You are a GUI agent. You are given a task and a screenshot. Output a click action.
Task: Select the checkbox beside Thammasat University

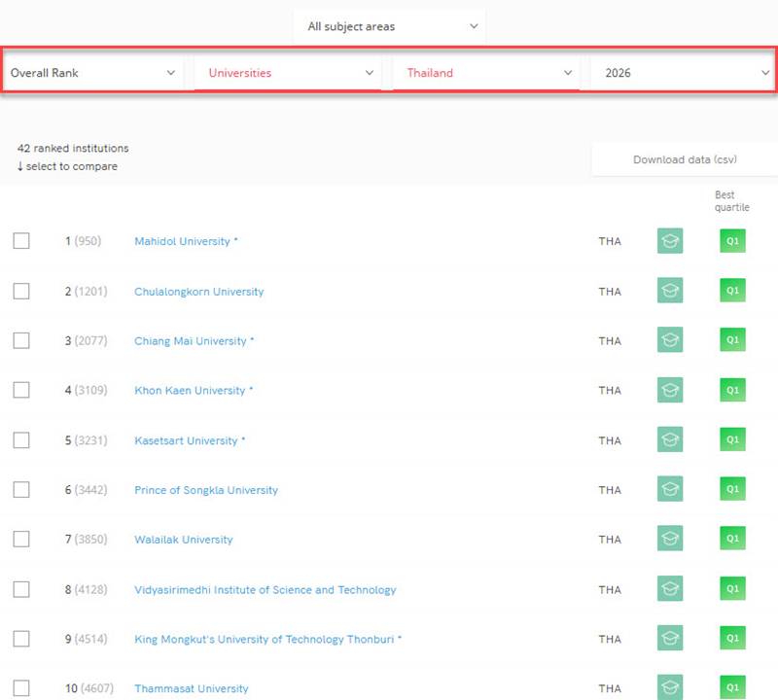[x=21, y=688]
